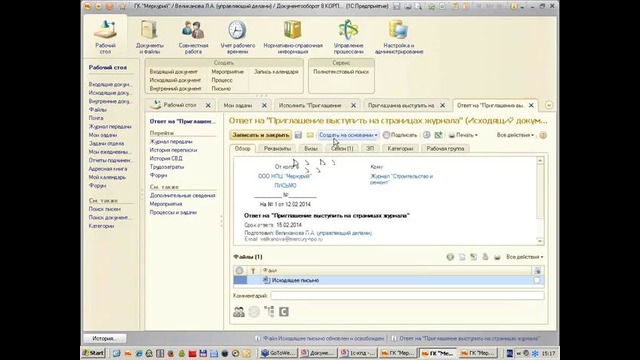
Task: Open Мой календарь in left sidebar
Action: coord(107,177)
